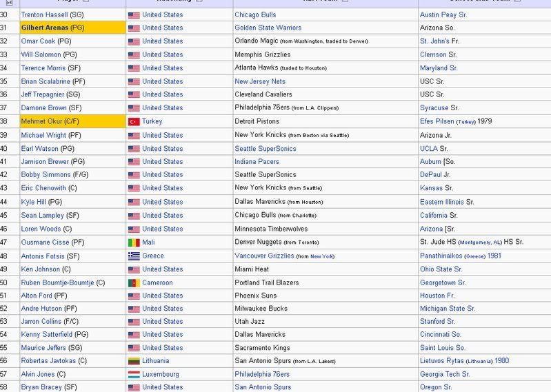Click the US flag in Jeff Trepagnier's row
This screenshot has width=551, height=392.
click(134, 95)
